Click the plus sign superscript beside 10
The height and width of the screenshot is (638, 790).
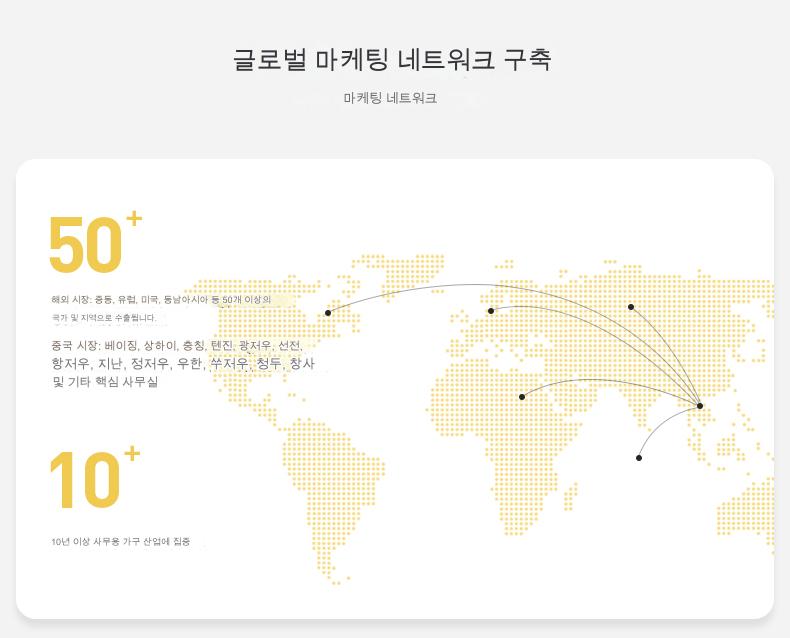point(131,455)
